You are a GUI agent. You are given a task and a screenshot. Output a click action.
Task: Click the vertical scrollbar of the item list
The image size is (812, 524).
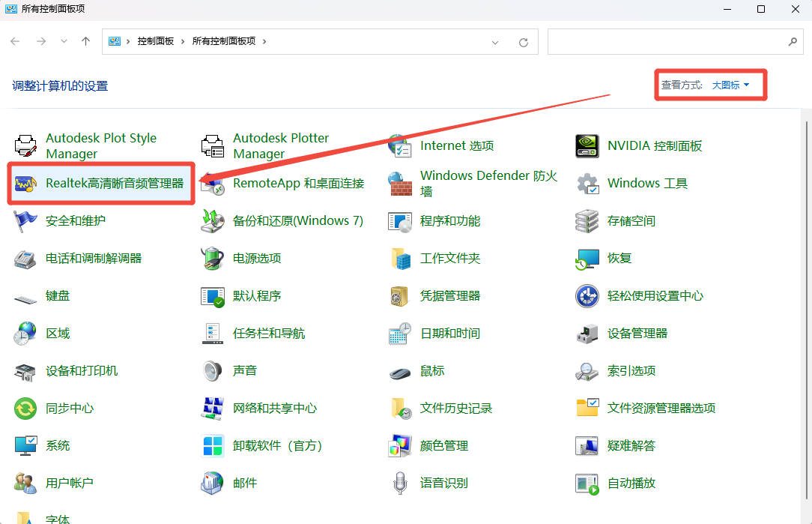point(806,311)
